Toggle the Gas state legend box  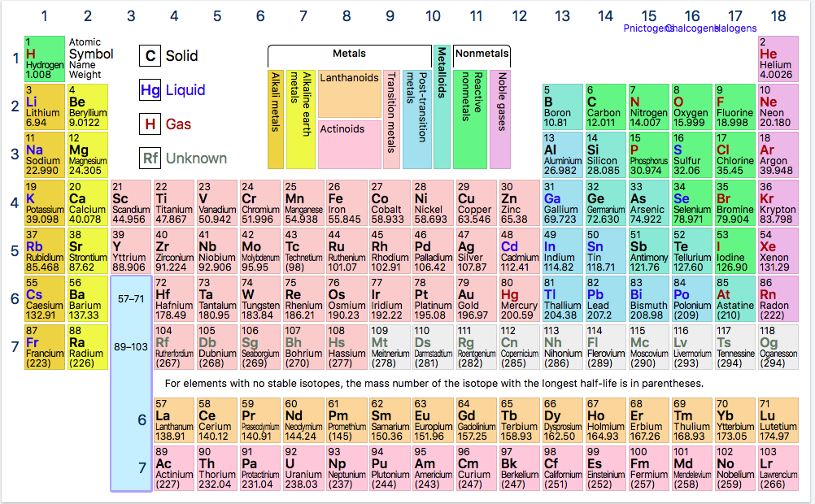(150, 124)
